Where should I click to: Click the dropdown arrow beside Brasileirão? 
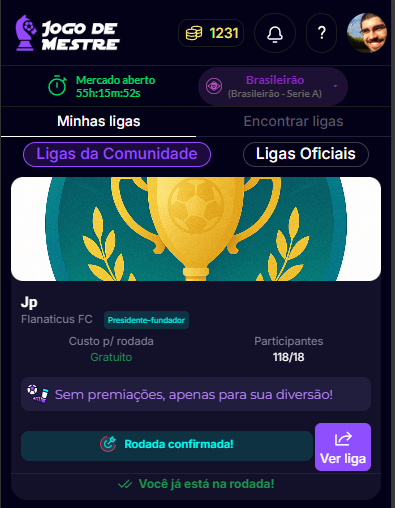[x=335, y=86]
